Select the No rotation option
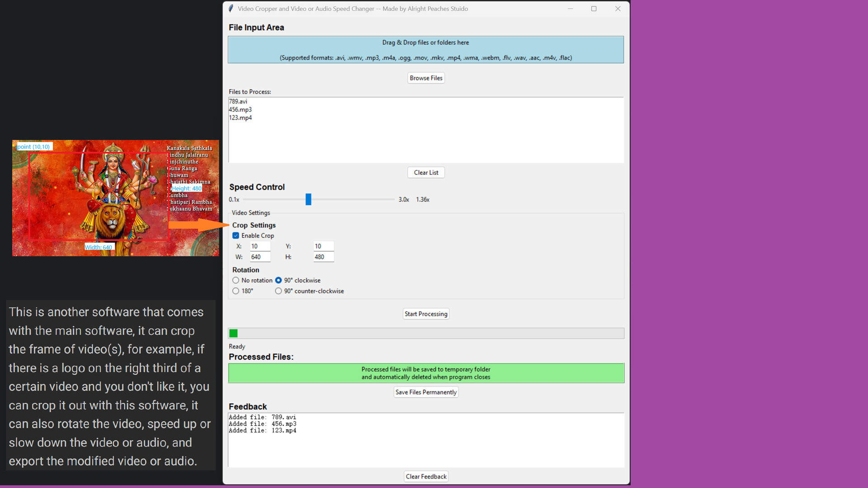 click(236, 280)
